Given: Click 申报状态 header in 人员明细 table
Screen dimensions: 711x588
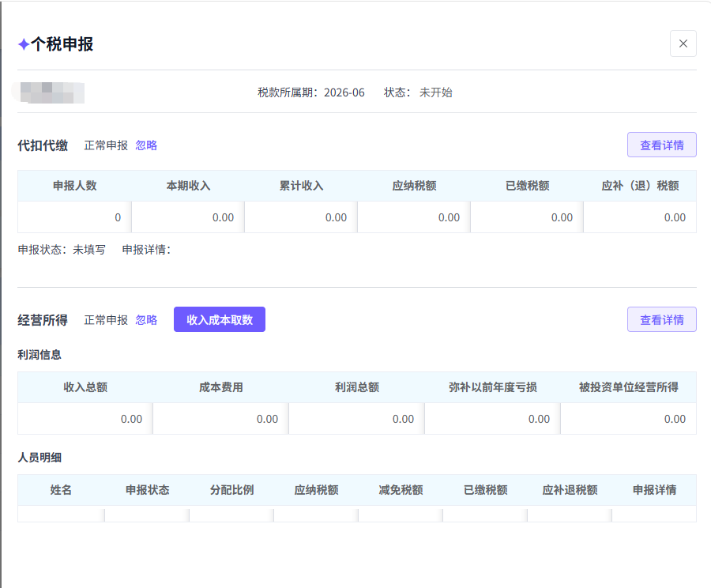Looking at the screenshot, I should (x=148, y=490).
